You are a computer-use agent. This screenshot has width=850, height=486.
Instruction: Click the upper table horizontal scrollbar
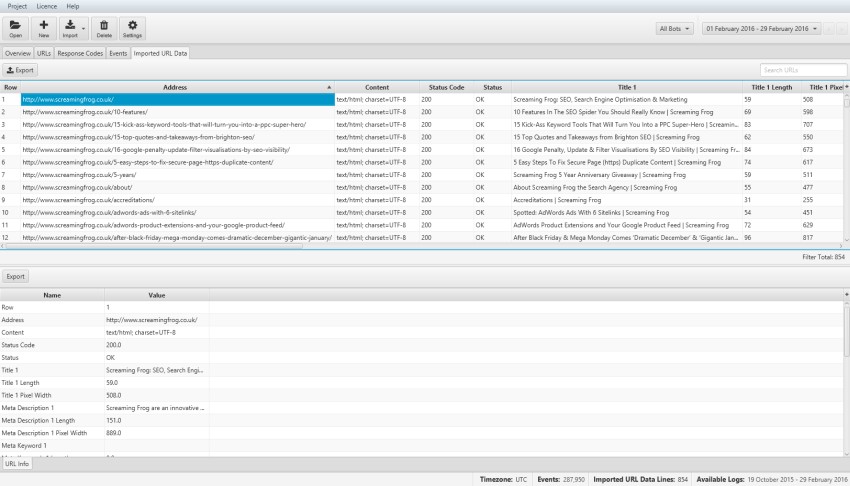point(153,245)
